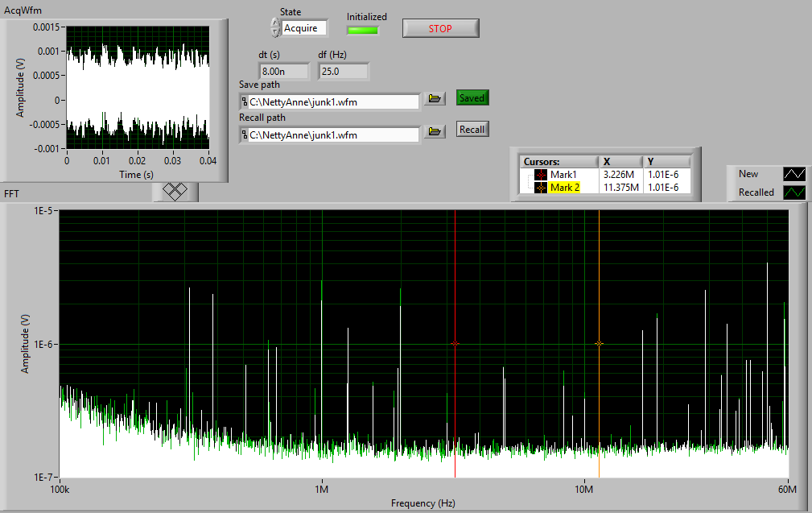Click the Recall path folder browse icon
The height and width of the screenshot is (513, 812).
(x=435, y=131)
